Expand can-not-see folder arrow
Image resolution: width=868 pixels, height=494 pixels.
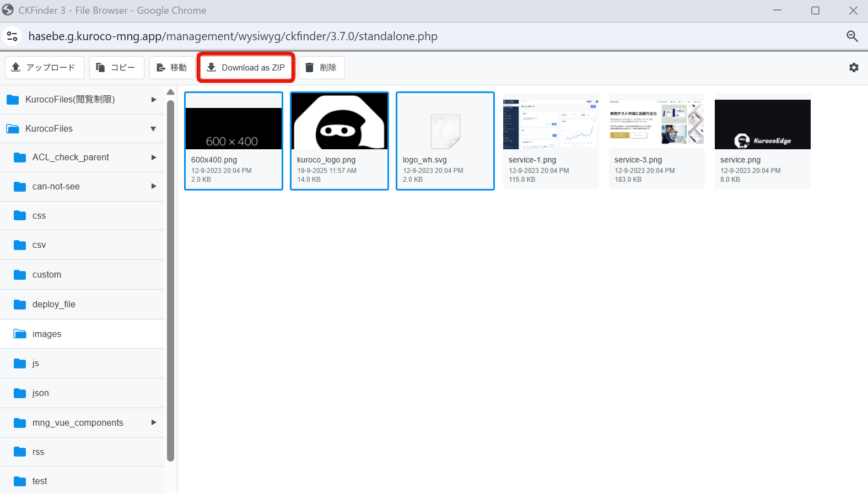pyautogui.click(x=154, y=186)
